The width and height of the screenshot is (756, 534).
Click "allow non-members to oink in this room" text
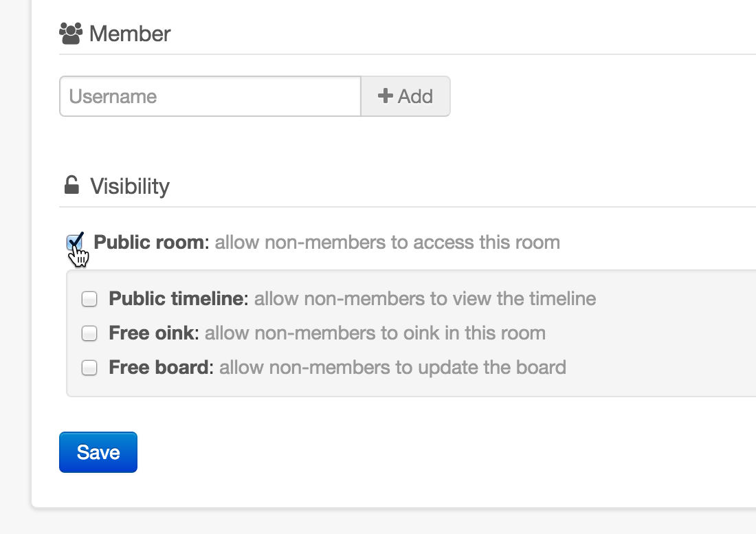(x=375, y=333)
